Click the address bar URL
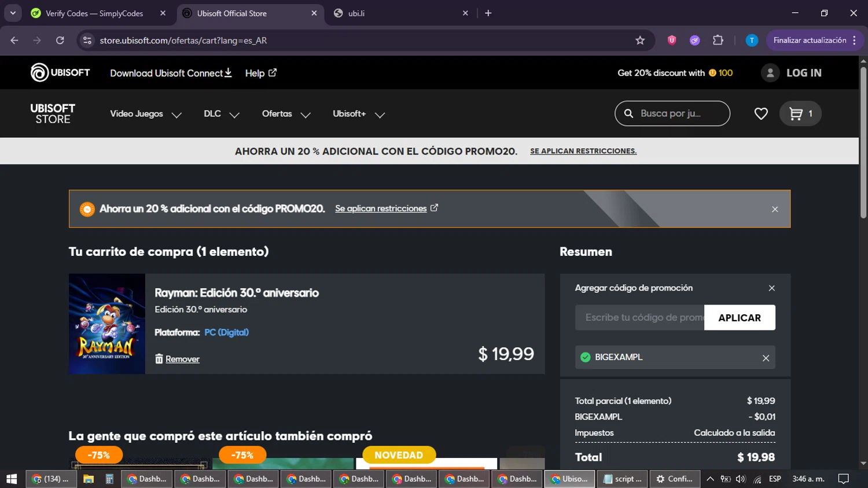 (x=183, y=41)
